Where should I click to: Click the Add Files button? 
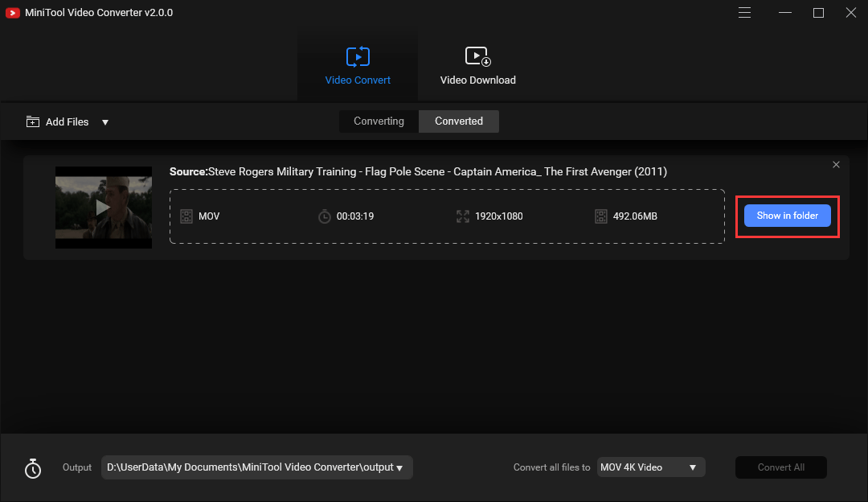(x=58, y=122)
